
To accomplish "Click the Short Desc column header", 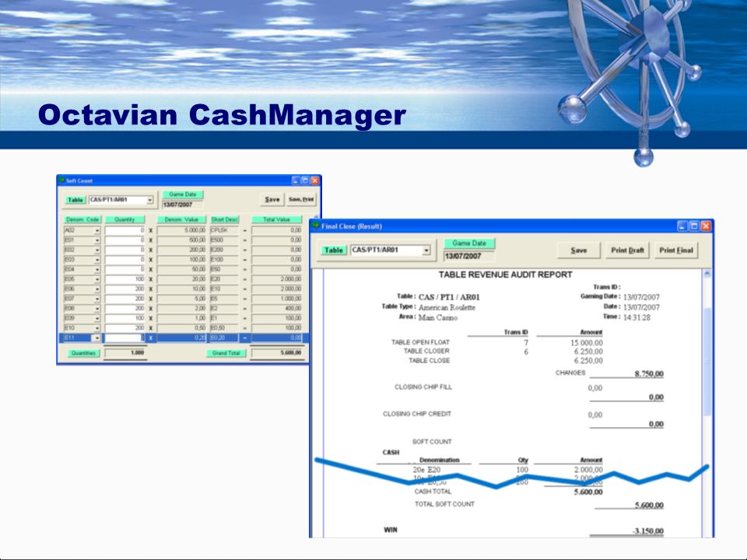I will (224, 219).
